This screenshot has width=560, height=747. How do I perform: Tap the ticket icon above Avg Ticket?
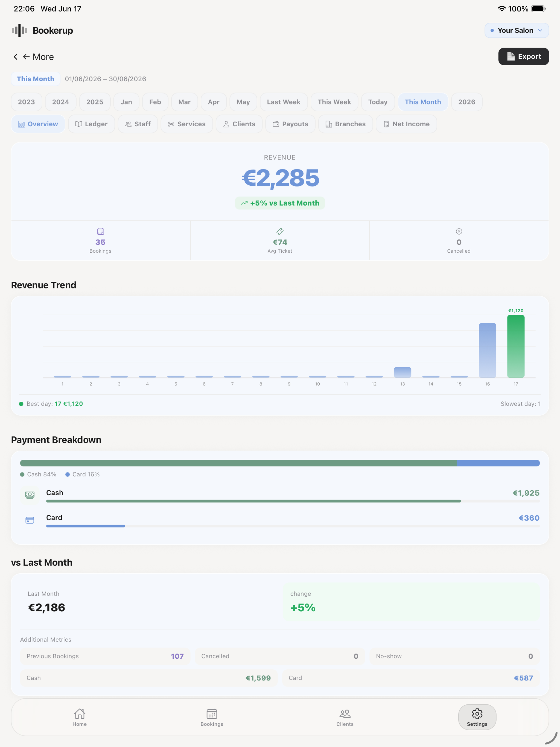point(280,231)
